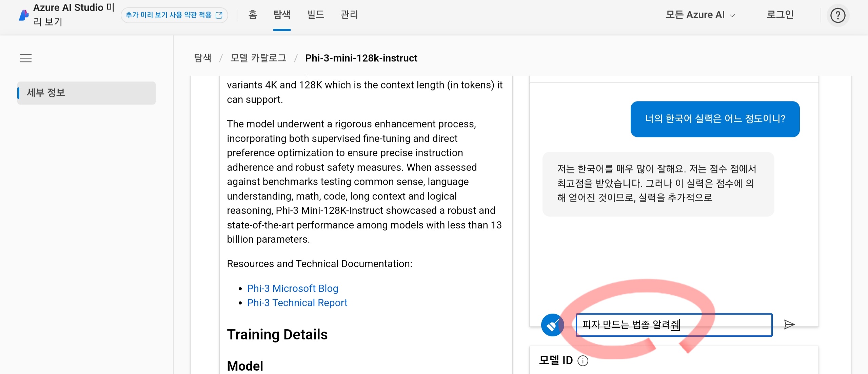
Task: Click the Azure AI Studio logo icon
Action: pos(24,15)
